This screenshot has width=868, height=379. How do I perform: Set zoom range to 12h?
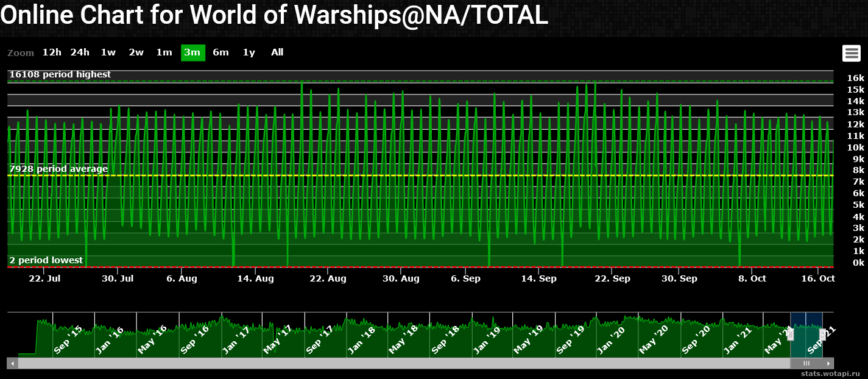click(52, 52)
